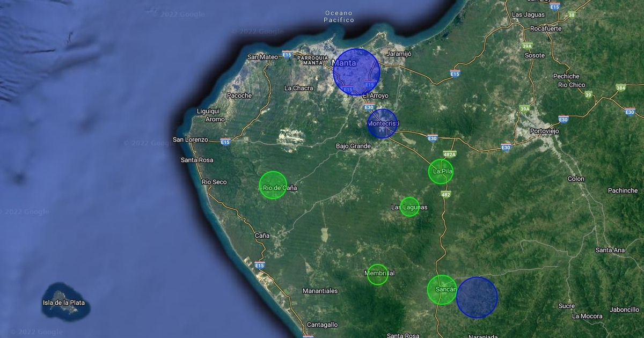The image size is (644, 338).
Task: Click the 38 route shield near Las Jaguas
Action: tap(572, 14)
